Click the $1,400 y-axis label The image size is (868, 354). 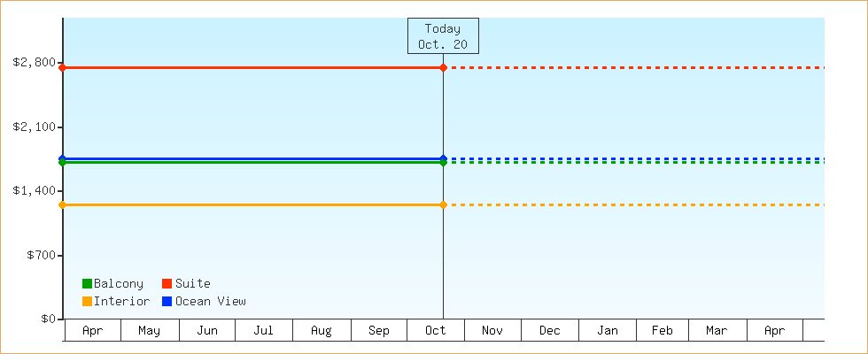tap(34, 191)
